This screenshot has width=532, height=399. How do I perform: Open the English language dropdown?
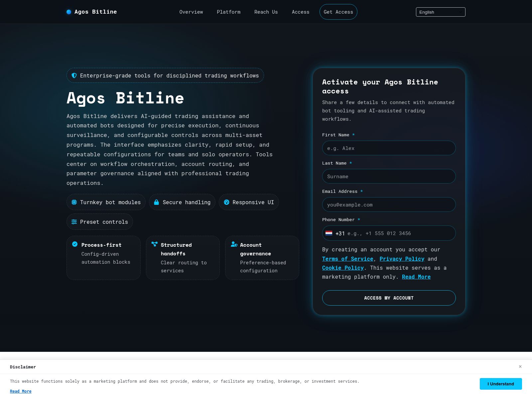(x=441, y=12)
